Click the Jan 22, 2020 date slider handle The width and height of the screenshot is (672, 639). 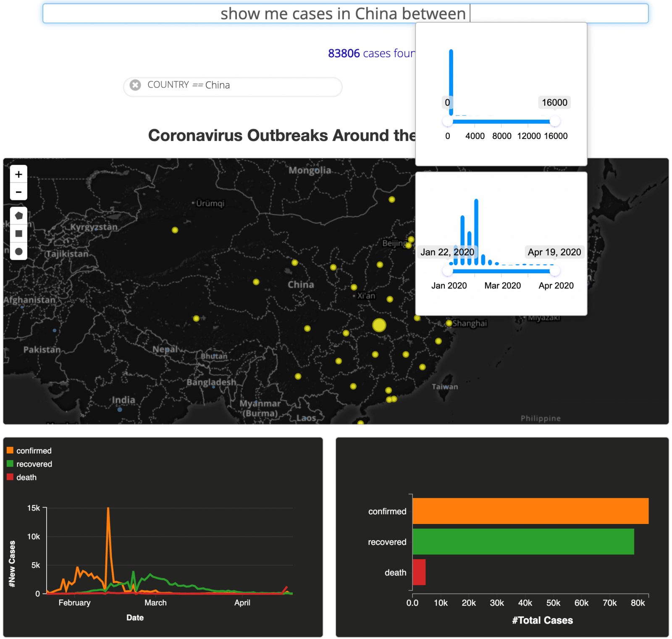coord(448,271)
